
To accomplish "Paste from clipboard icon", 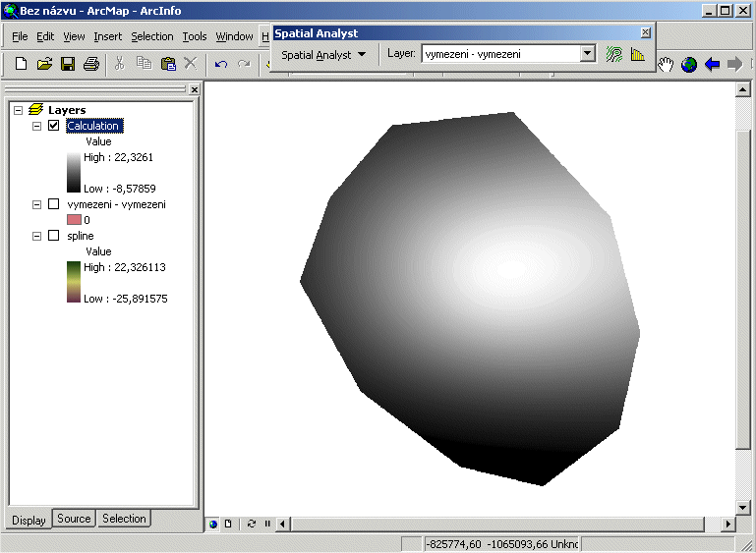I will click(x=168, y=64).
